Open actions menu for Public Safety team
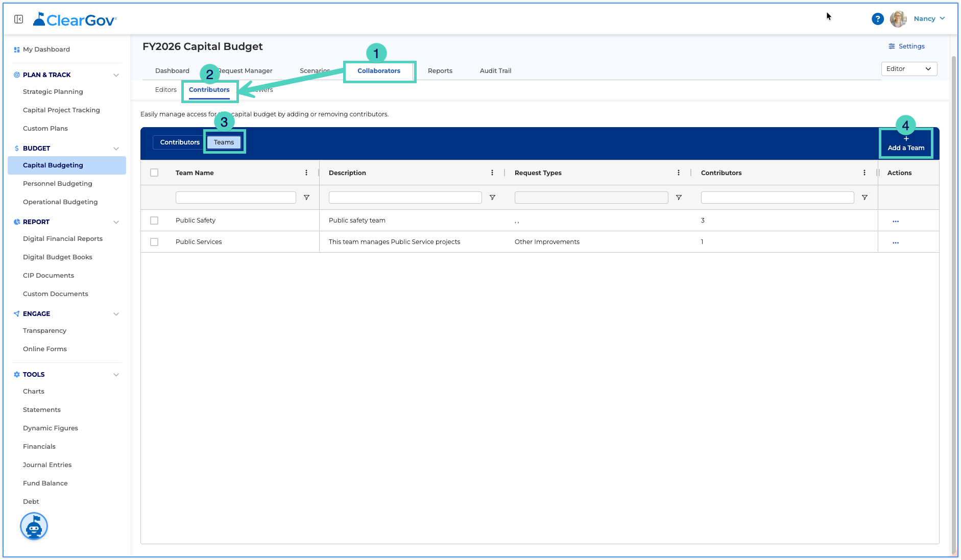The image size is (961, 560). click(895, 221)
